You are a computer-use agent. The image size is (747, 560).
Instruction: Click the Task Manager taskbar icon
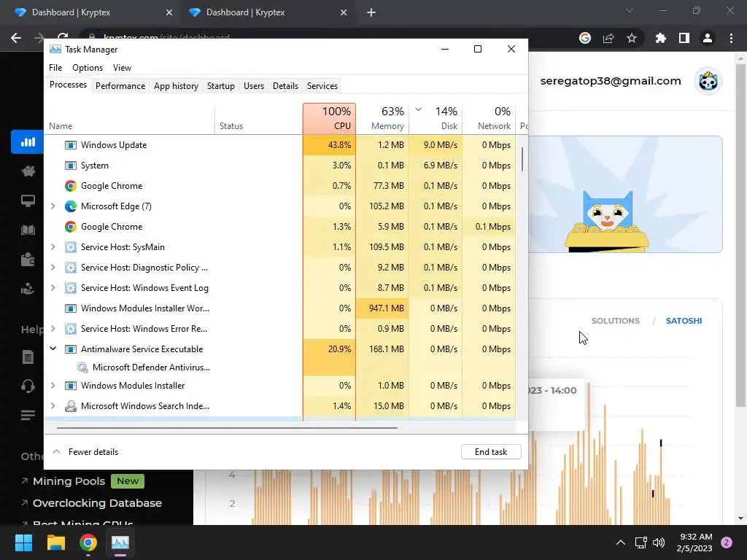pos(120,542)
